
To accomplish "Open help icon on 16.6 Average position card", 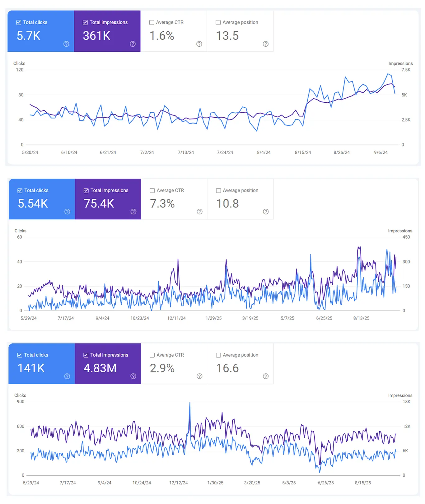I will point(266,376).
